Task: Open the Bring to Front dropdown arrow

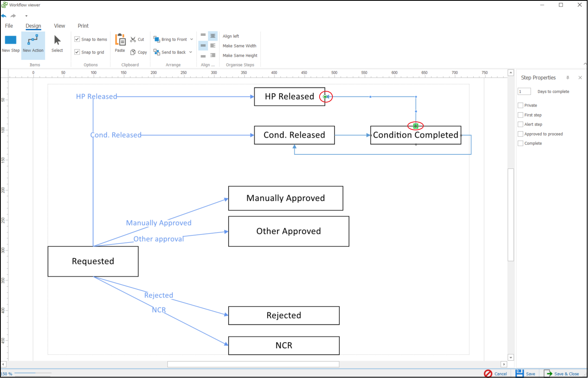Action: 192,39
